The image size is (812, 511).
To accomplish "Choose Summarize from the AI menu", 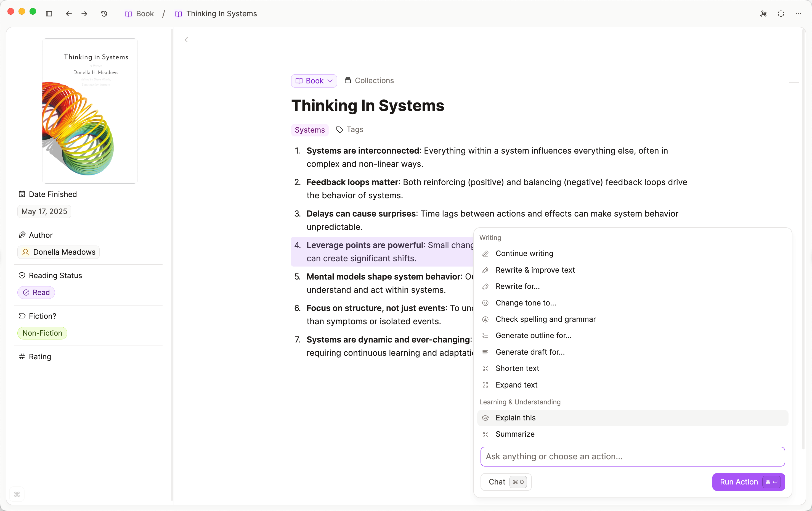I will [515, 434].
